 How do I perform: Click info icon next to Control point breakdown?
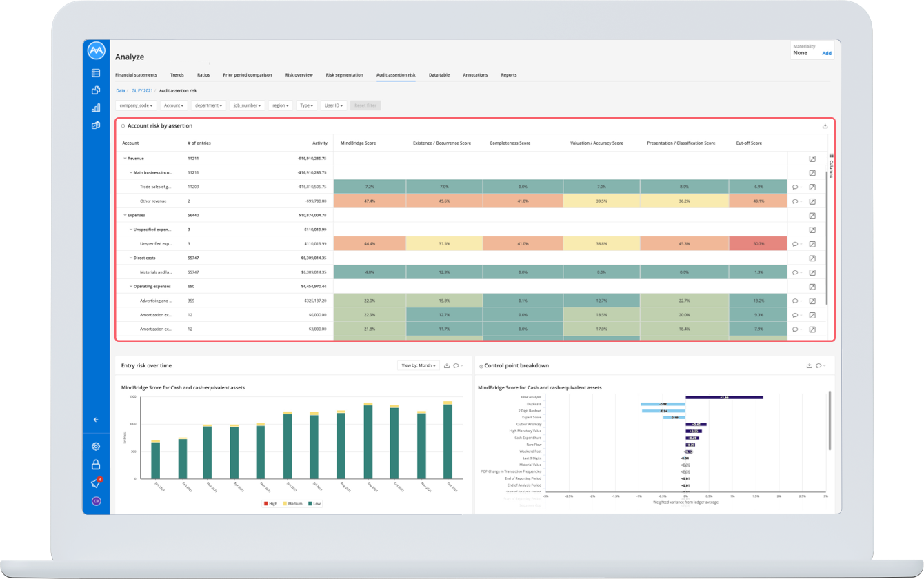tap(481, 366)
